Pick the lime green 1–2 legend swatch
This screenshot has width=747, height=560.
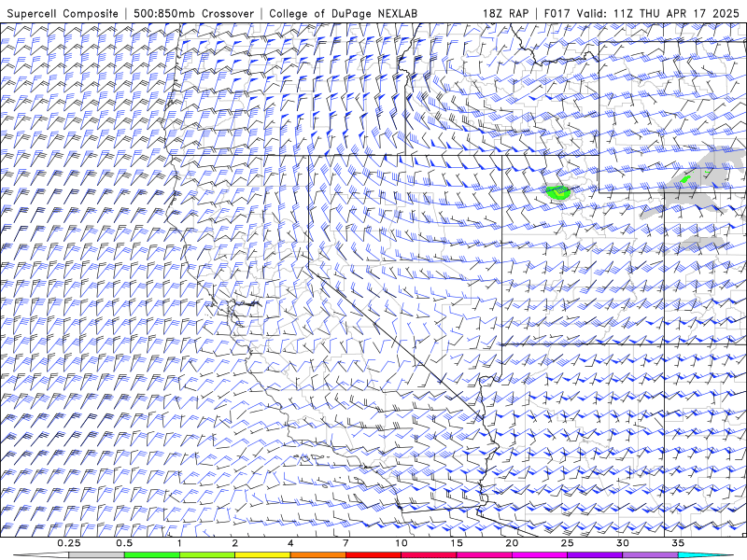[207, 555]
